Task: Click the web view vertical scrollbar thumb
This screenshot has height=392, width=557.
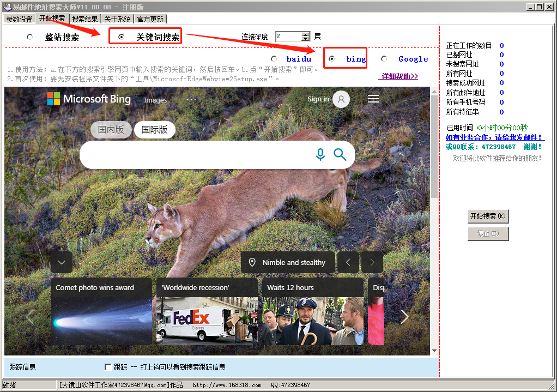Action: pyautogui.click(x=434, y=146)
